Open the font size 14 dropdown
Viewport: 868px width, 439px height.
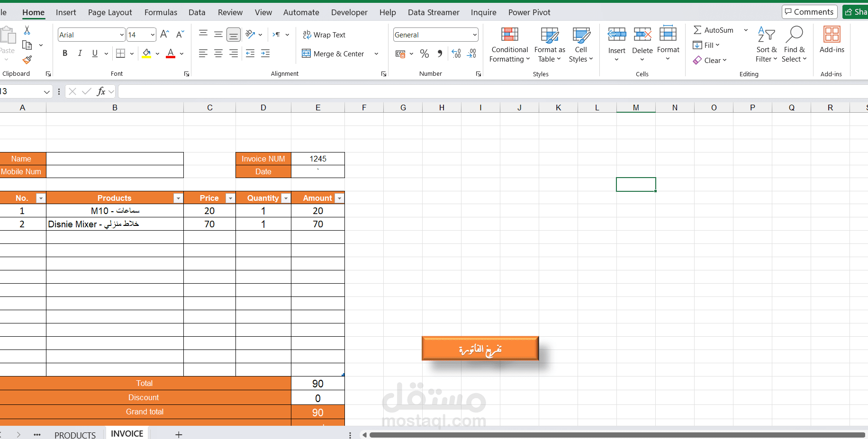coord(153,35)
